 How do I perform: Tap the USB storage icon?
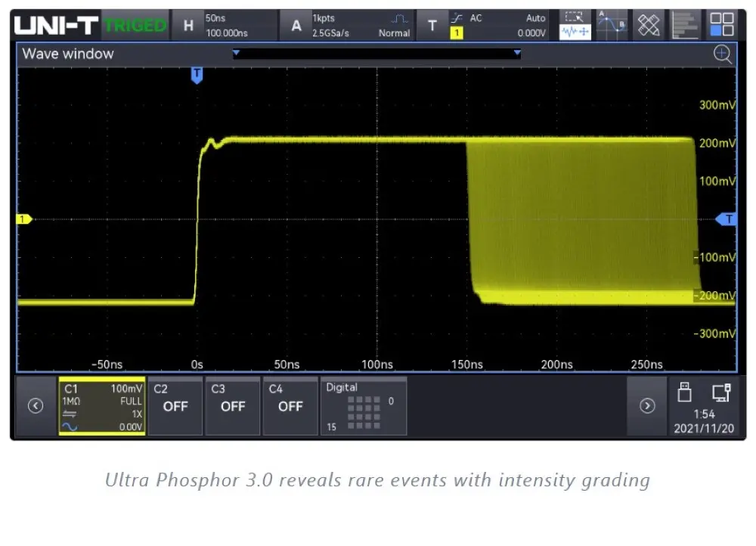pos(685,392)
